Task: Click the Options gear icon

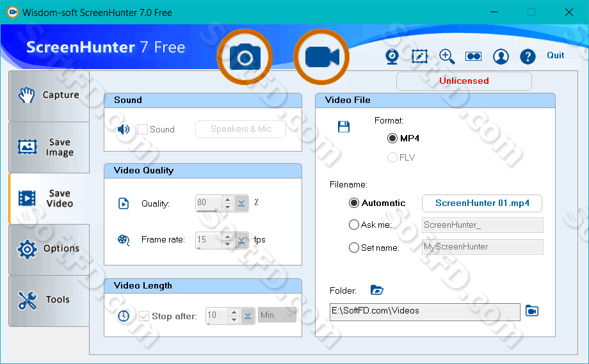Action: pyautogui.click(x=27, y=249)
